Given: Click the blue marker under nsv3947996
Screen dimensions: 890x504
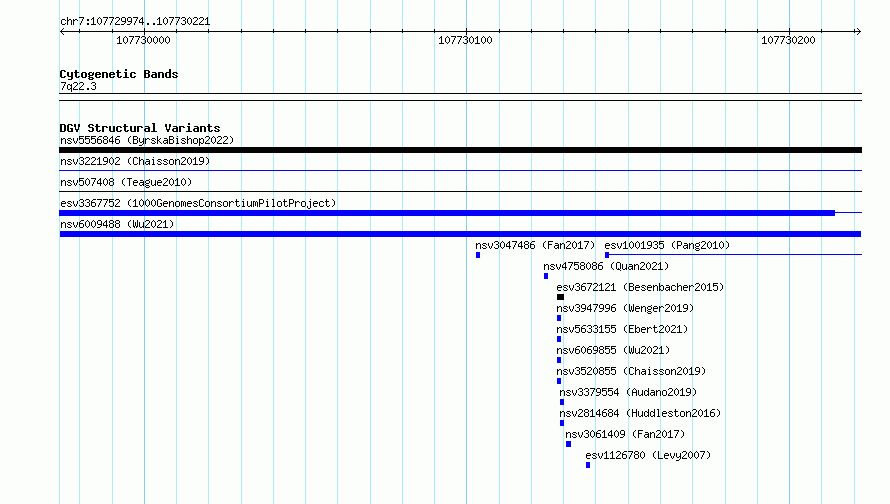Looking at the screenshot, I should pos(559,318).
